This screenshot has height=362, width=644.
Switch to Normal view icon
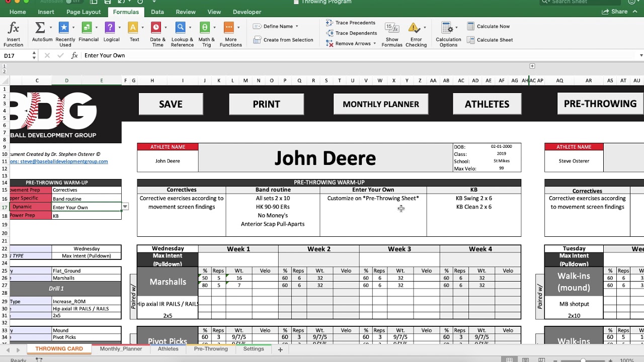pyautogui.click(x=510, y=360)
